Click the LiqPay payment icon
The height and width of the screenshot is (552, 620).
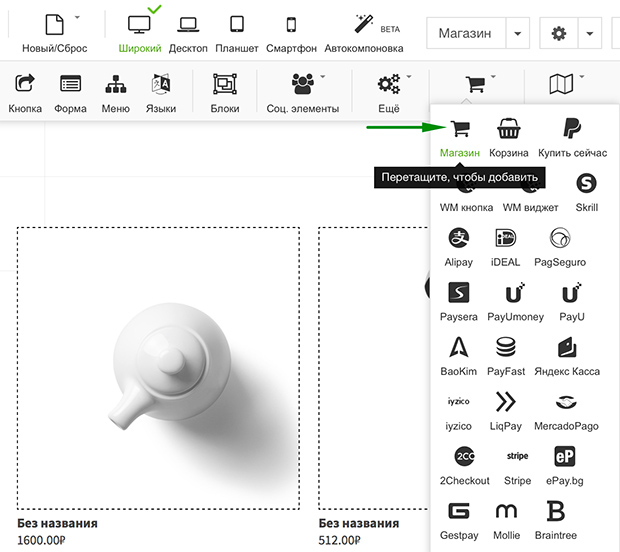[506, 403]
